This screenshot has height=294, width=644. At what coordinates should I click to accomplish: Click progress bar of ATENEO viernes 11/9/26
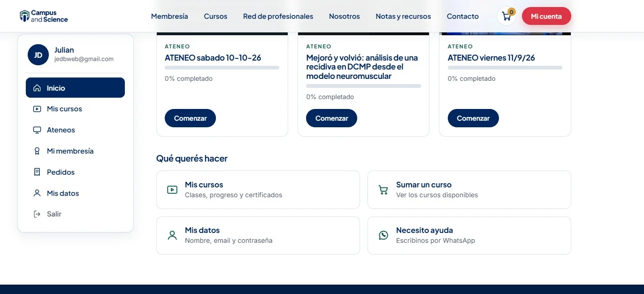(505, 68)
